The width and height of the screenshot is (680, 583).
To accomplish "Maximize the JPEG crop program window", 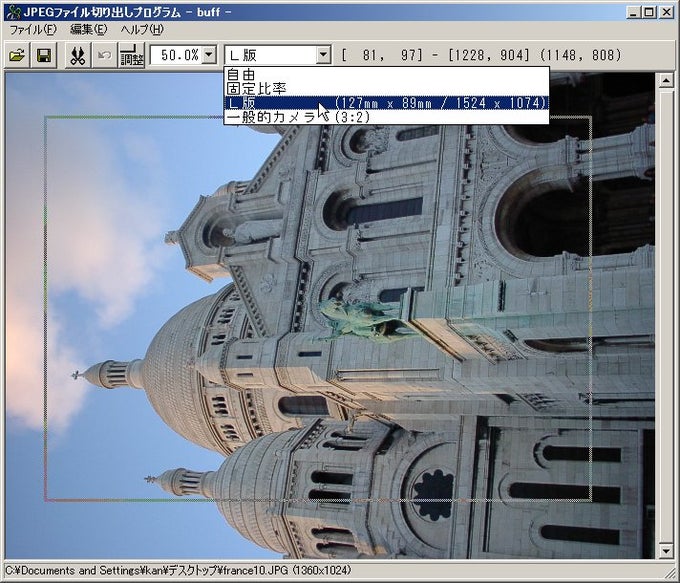I will coord(648,12).
